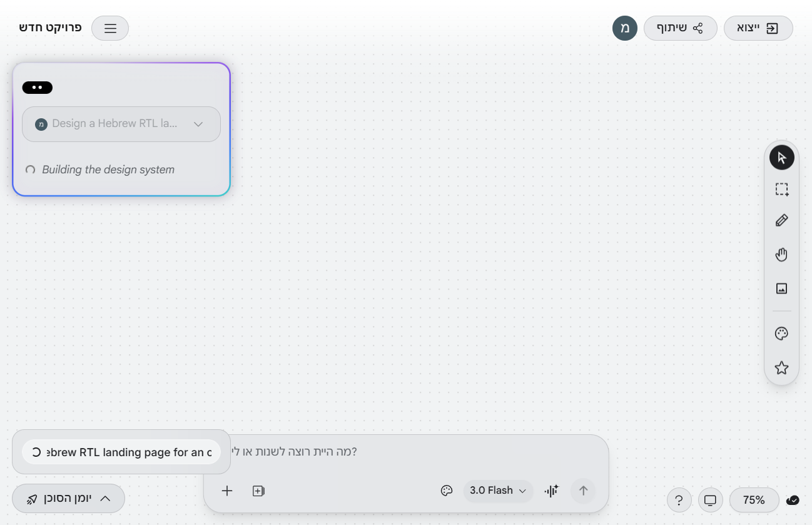Click the image tool in right toolbar
This screenshot has width=812, height=525.
coord(781,288)
